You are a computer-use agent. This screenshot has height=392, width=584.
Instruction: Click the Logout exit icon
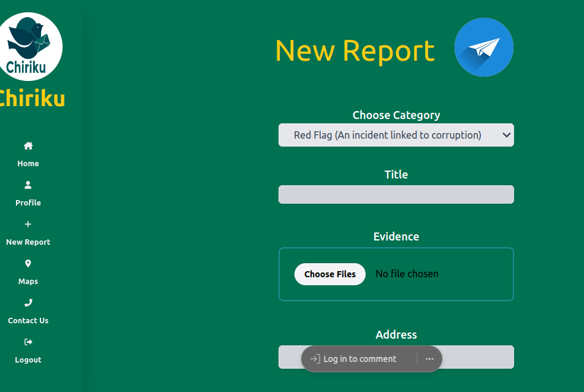click(28, 342)
